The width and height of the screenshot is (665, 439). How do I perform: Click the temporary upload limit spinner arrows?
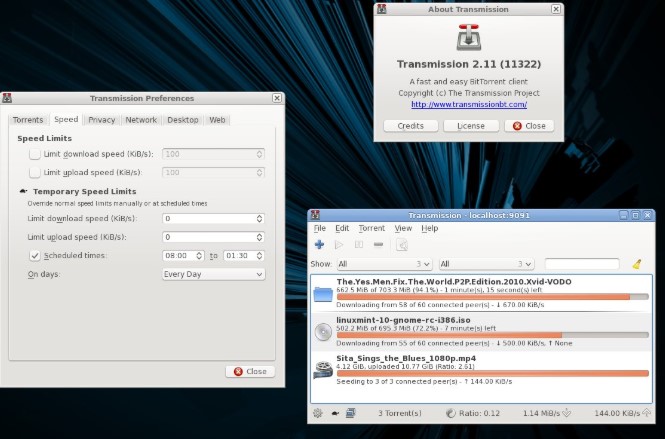coord(259,237)
